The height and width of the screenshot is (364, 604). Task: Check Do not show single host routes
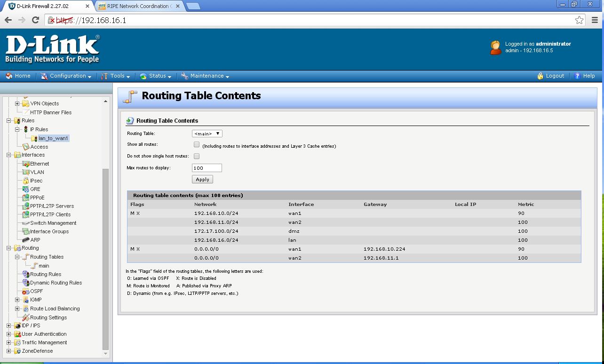point(197,156)
